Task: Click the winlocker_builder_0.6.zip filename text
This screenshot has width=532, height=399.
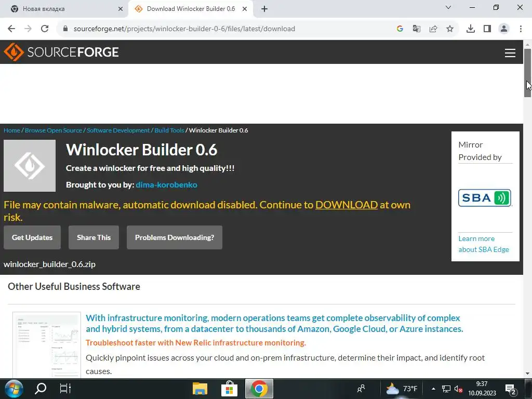Action: point(49,264)
